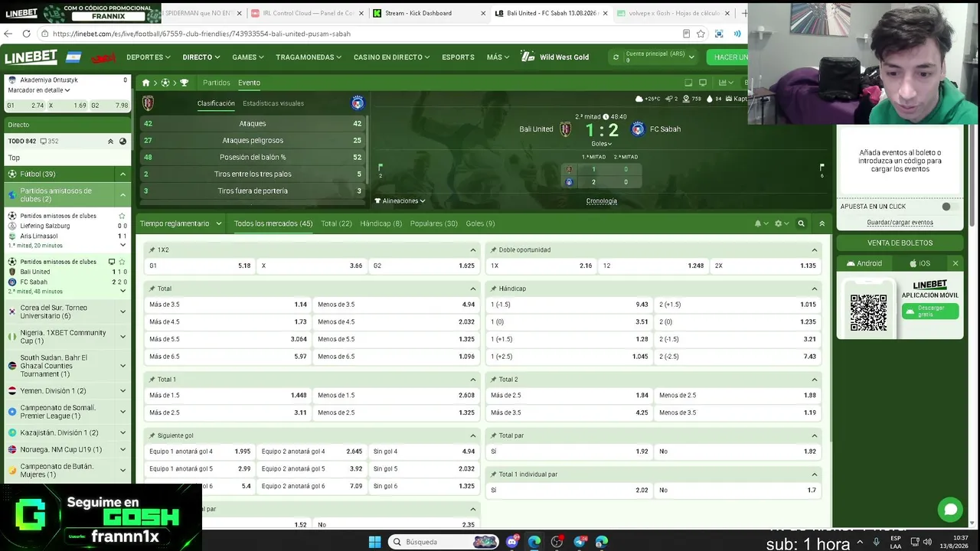980x551 pixels.
Task: Expand Corea del Sur Torneo Universitario
Action: (122, 311)
